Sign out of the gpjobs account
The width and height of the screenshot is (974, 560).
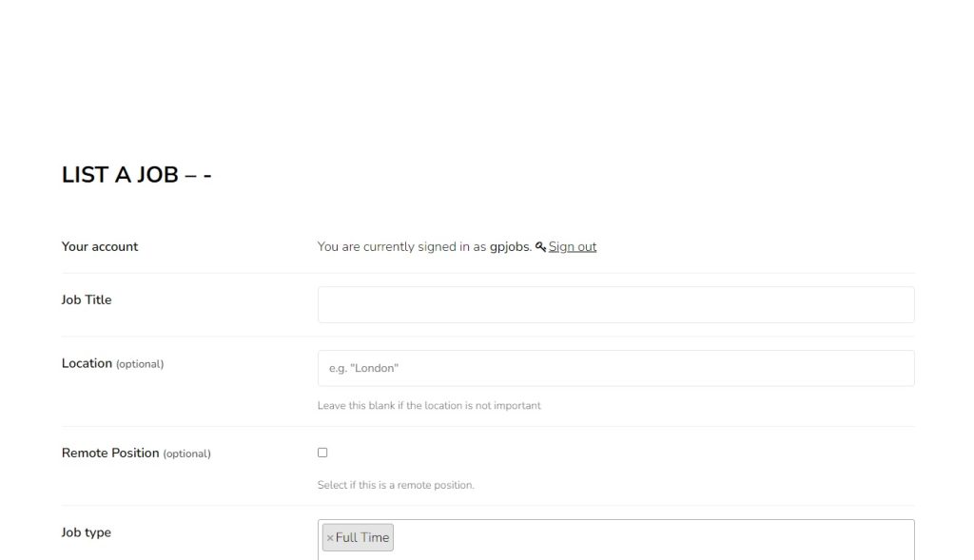point(572,247)
